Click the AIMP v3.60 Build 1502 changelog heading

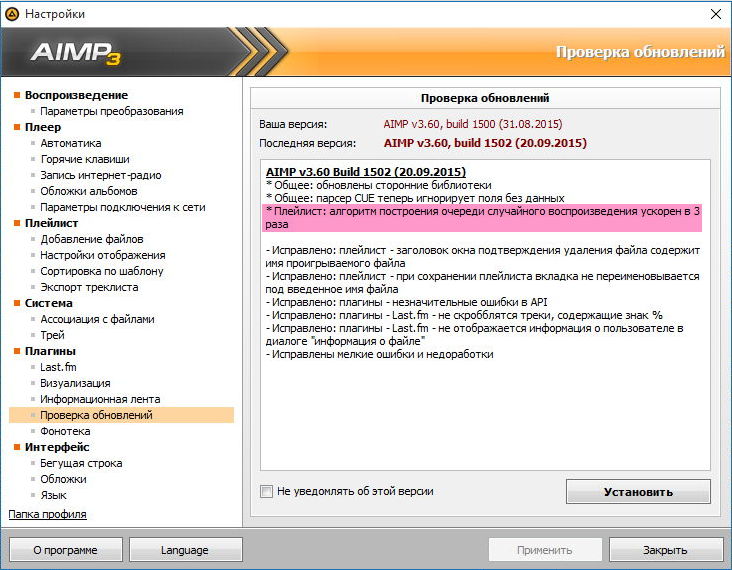[x=366, y=172]
